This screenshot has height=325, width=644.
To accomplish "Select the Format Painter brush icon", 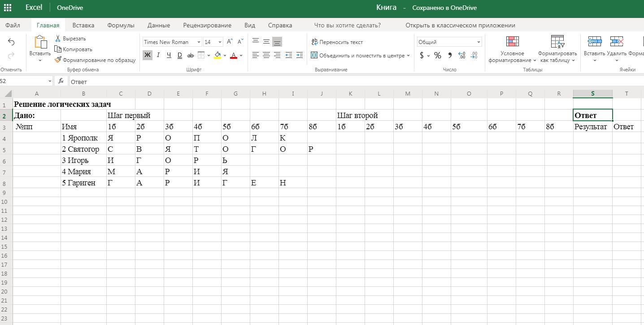I will point(58,60).
